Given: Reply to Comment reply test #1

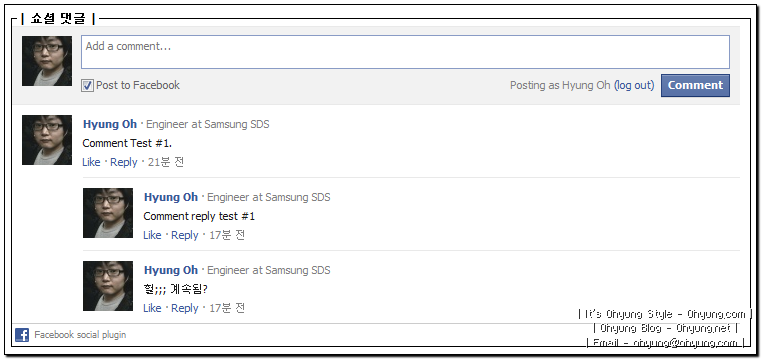Looking at the screenshot, I should 185,235.
